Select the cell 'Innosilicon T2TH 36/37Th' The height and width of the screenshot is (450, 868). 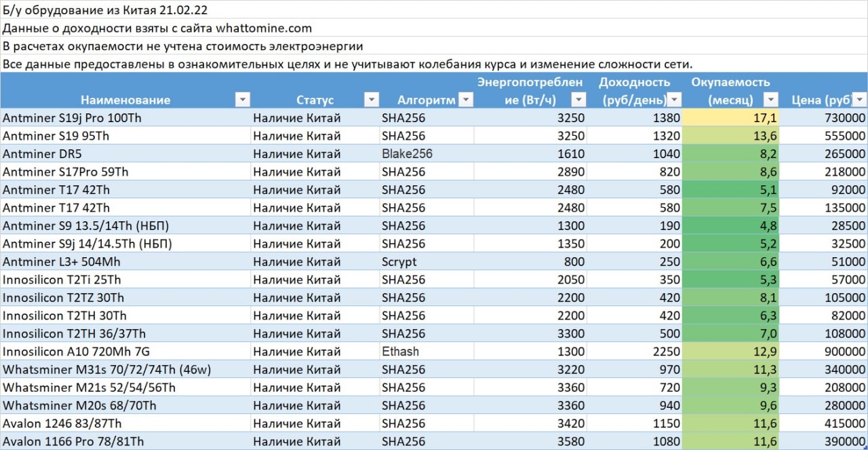[x=125, y=333]
